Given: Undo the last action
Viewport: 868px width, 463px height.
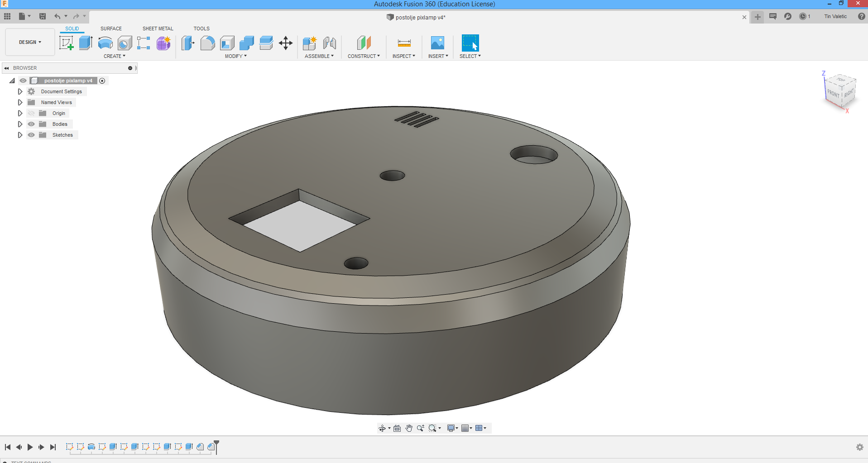Looking at the screenshot, I should [58, 16].
